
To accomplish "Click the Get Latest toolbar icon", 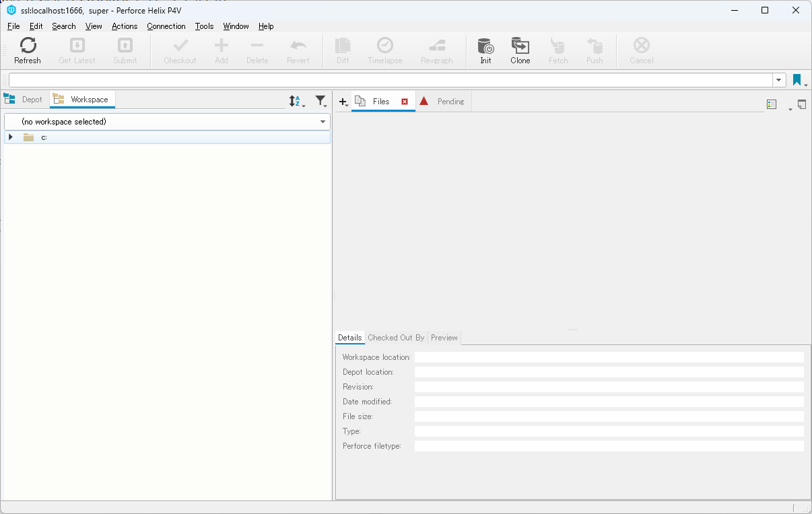I will click(x=77, y=45).
